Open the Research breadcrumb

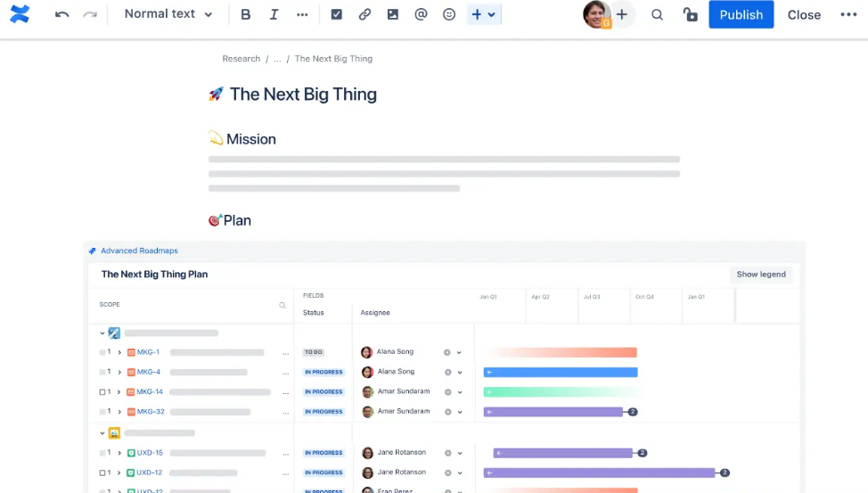pyautogui.click(x=241, y=59)
